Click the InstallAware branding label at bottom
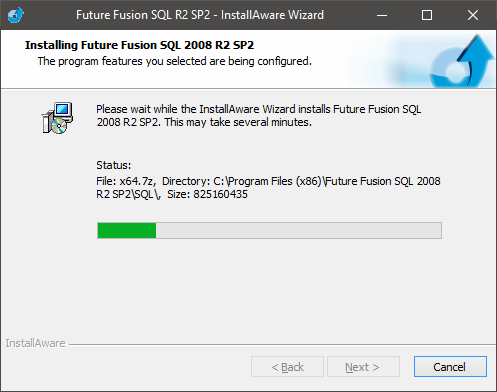Image resolution: width=497 pixels, height=392 pixels. (x=35, y=343)
